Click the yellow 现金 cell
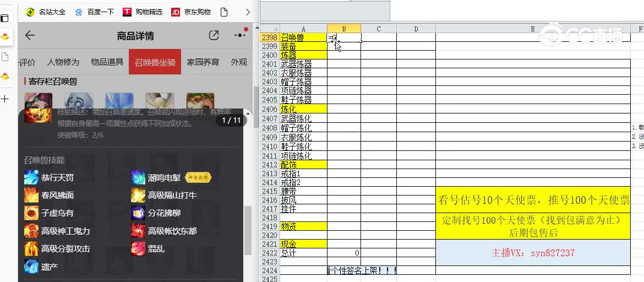Image resolution: width=644 pixels, height=282 pixels. [303, 244]
